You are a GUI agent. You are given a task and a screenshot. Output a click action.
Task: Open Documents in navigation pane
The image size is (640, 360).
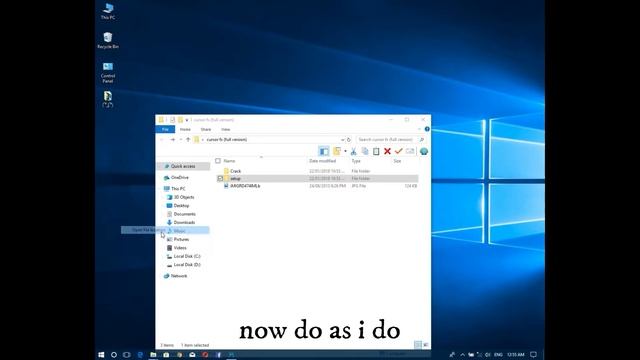click(184, 214)
